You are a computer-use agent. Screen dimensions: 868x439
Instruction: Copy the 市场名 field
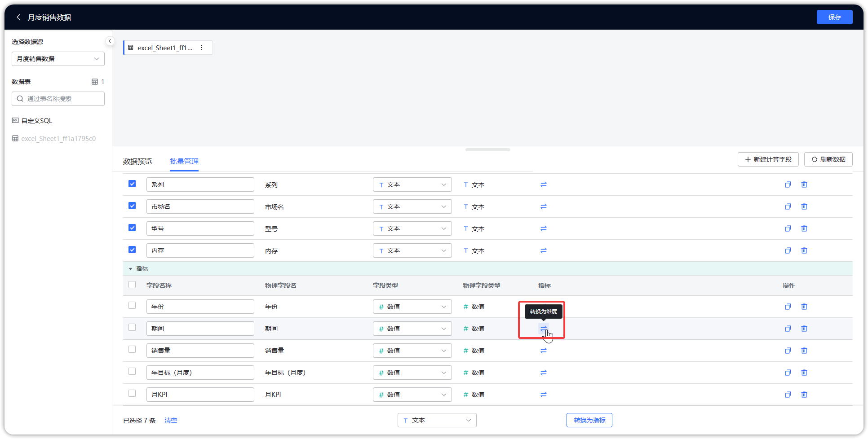tap(788, 206)
